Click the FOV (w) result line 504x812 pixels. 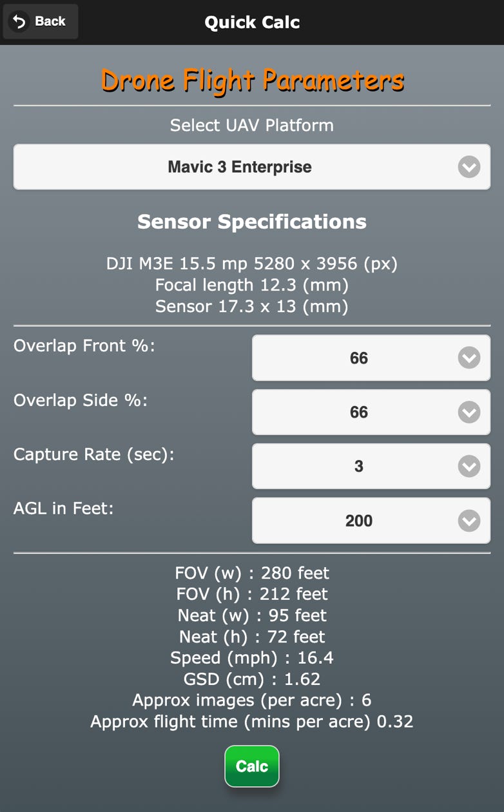[252, 573]
